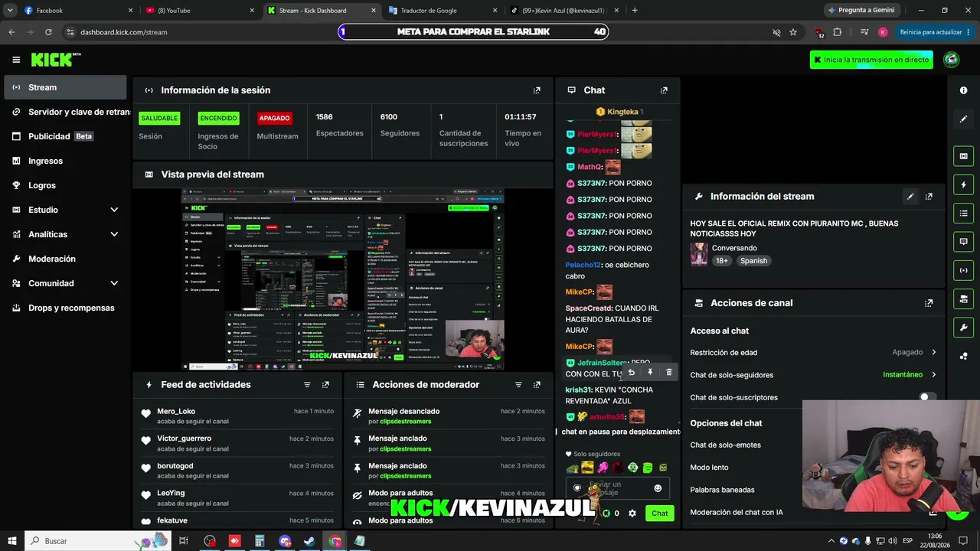Switch to the YouTube browser tab
The image size is (980, 551).
point(201,11)
